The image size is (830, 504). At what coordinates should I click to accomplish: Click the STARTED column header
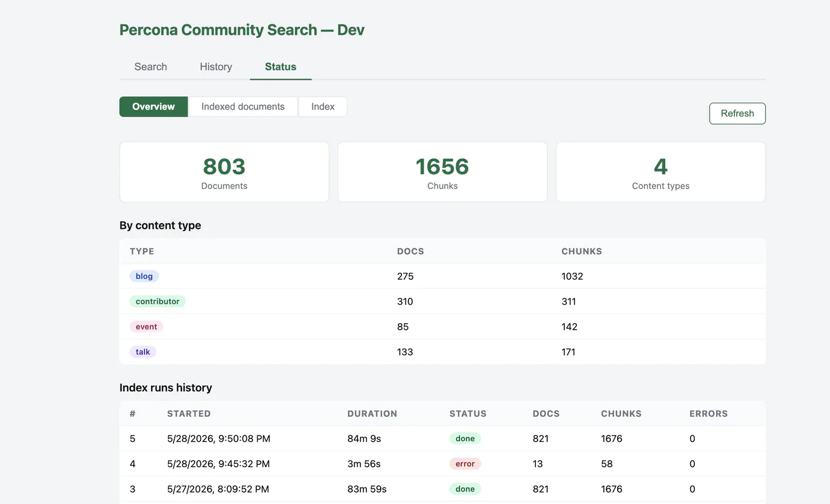pos(189,414)
